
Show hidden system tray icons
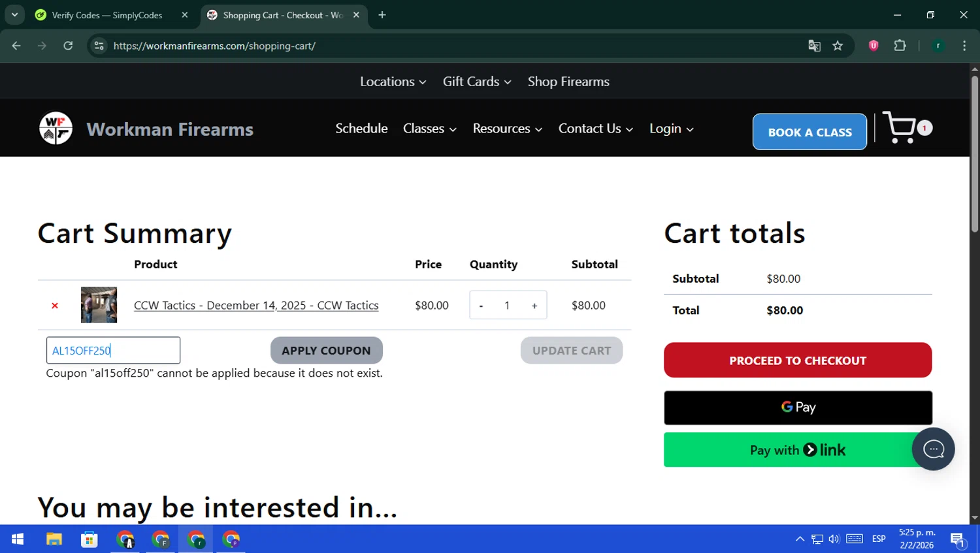pos(800,539)
